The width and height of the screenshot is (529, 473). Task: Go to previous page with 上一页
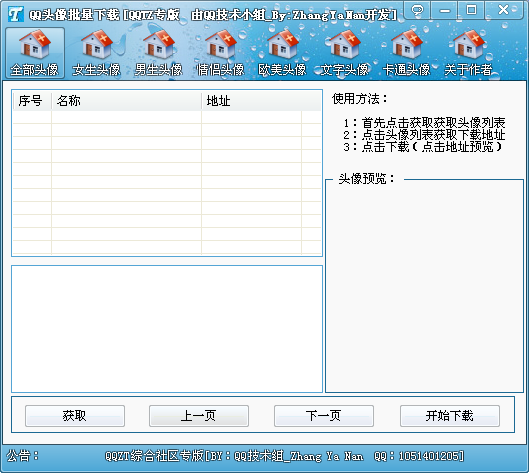[199, 416]
